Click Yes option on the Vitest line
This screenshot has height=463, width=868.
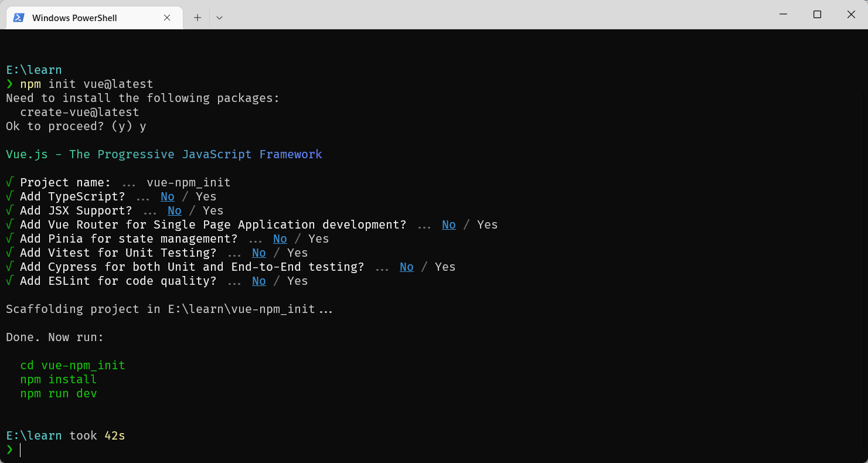298,253
